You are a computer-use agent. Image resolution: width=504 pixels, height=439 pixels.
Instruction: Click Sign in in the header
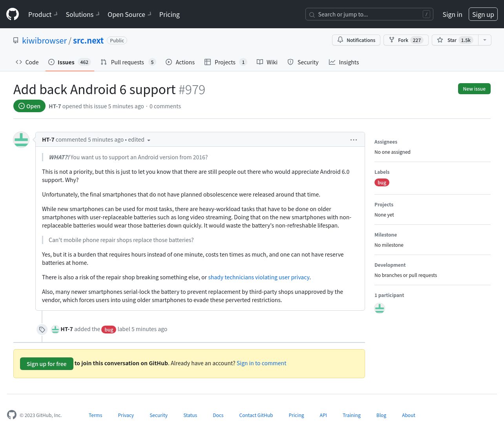(452, 15)
